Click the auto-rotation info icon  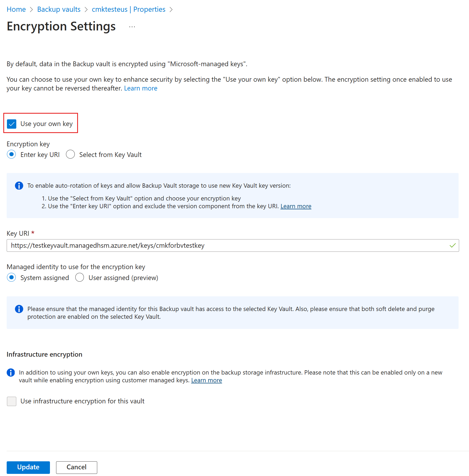pos(19,186)
